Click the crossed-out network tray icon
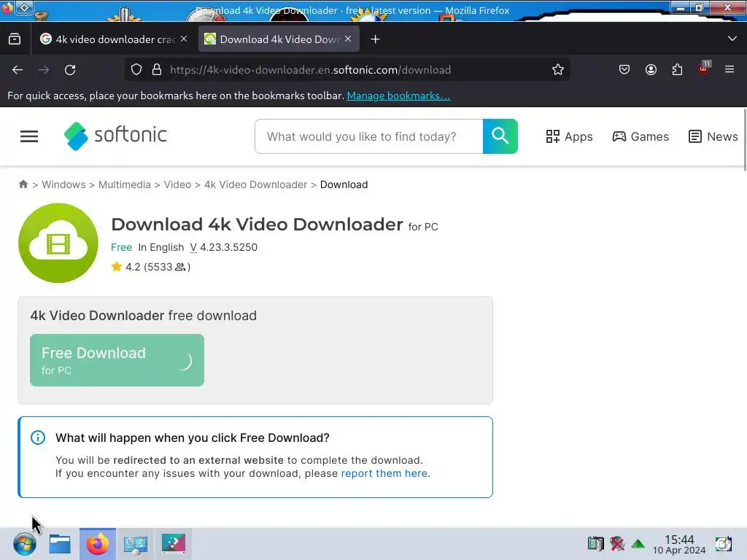This screenshot has height=560, width=747. pos(617,543)
